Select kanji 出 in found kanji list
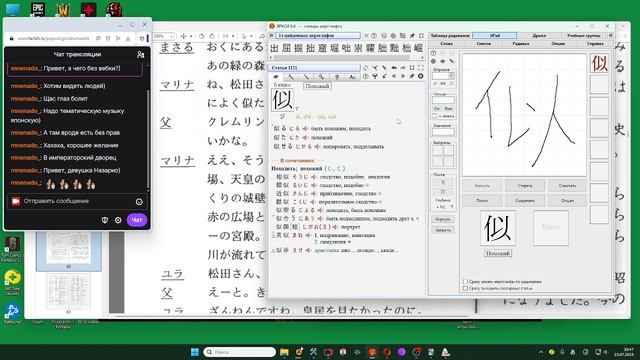 (275, 48)
